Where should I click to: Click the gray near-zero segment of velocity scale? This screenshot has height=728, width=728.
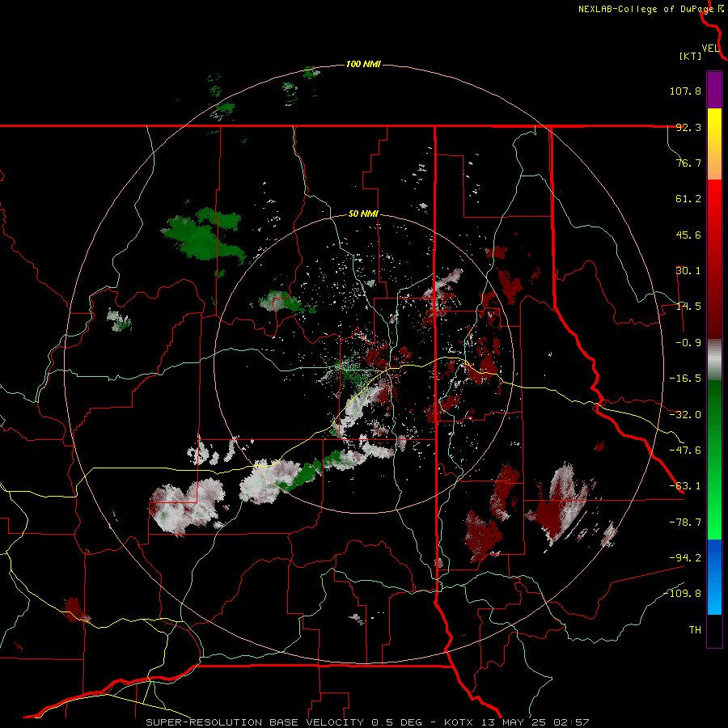pos(714,360)
